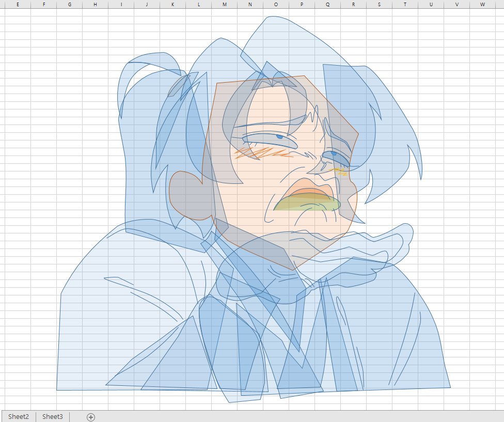Select the right eye blue iris shape
This screenshot has height=422, width=504.
pyautogui.click(x=334, y=153)
